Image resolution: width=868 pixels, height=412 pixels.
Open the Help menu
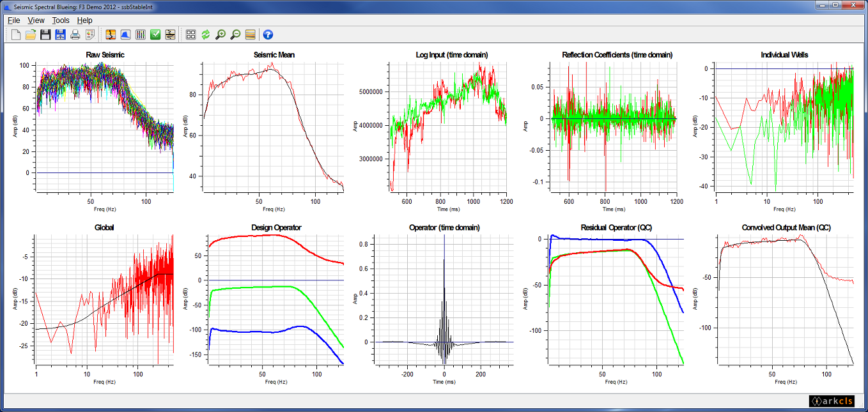(85, 20)
